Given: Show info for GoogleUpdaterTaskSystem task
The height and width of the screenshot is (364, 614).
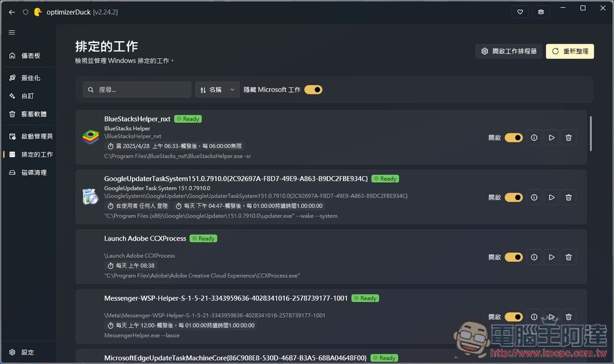Looking at the screenshot, I should [x=534, y=197].
